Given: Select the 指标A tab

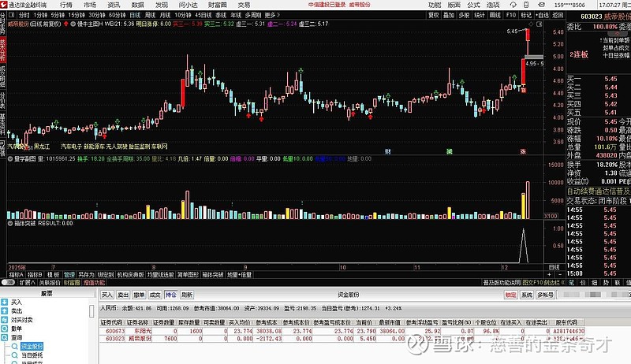Looking at the screenshot, I should tap(17, 275).
